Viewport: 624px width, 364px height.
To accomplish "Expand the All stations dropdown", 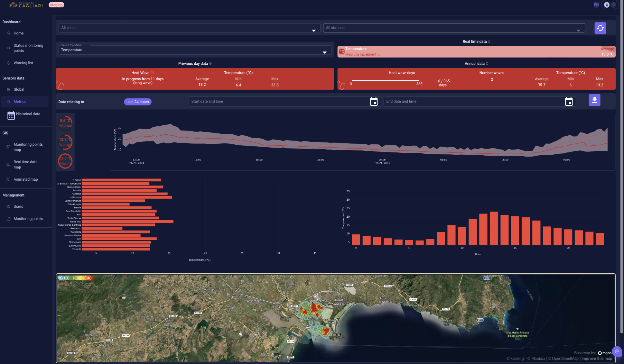I will (x=454, y=28).
